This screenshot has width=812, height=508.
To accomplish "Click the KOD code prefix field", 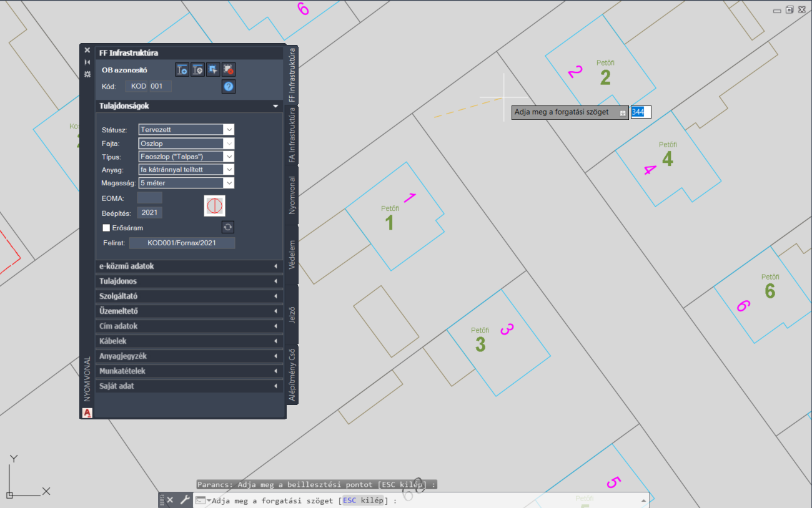I will coord(137,86).
